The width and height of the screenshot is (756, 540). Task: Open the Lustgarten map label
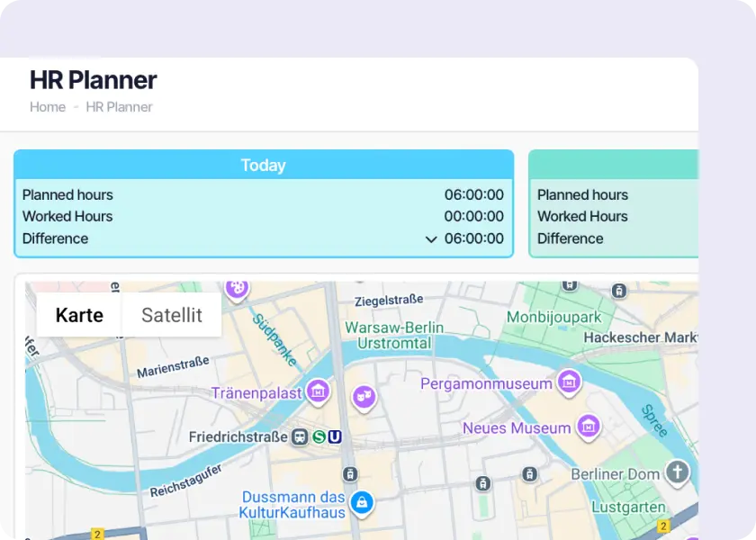(x=628, y=508)
